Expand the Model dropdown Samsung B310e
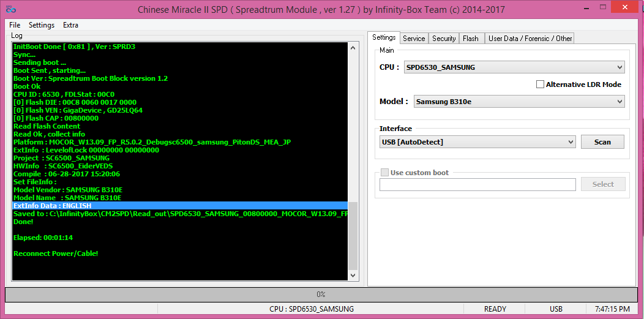644x319 pixels. (x=519, y=102)
